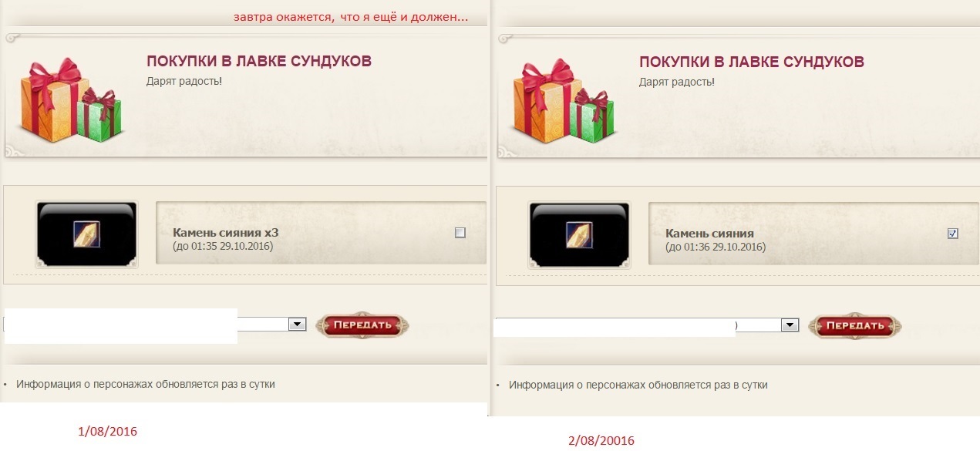Check the Камень сияния x3 checkbox
The image size is (980, 451).
tap(460, 233)
